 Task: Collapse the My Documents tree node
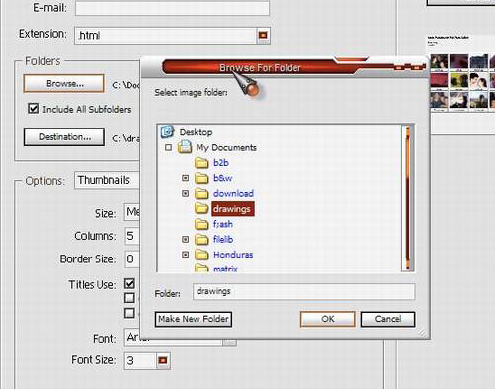pyautogui.click(x=169, y=147)
